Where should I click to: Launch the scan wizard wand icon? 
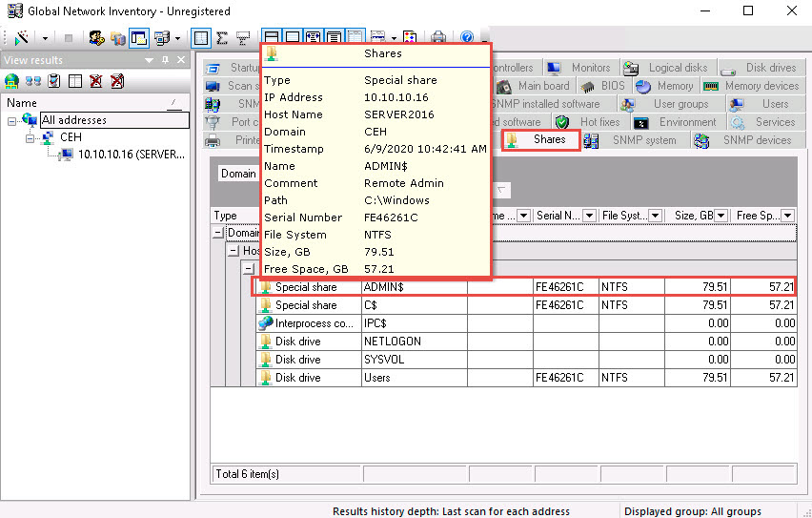coord(21,37)
